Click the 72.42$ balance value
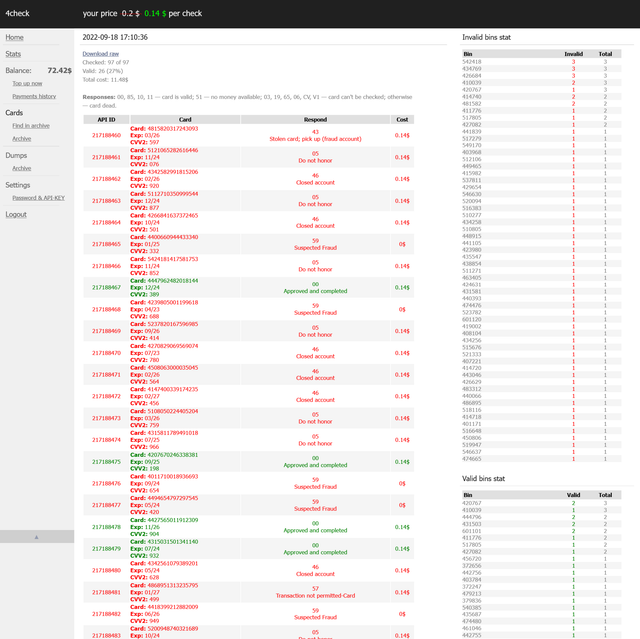The height and width of the screenshot is (639, 640). point(60,70)
